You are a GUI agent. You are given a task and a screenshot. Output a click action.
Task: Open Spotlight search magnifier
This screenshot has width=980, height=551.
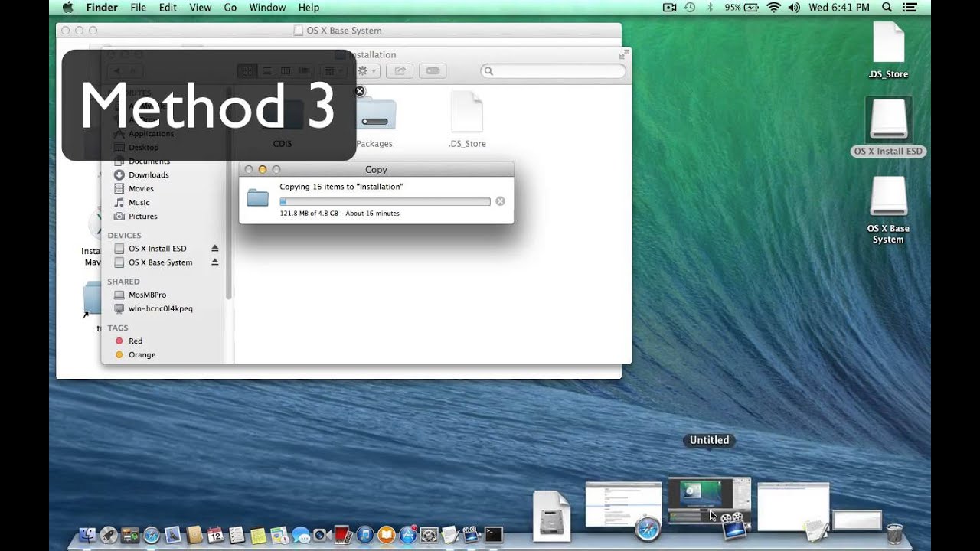887,8
